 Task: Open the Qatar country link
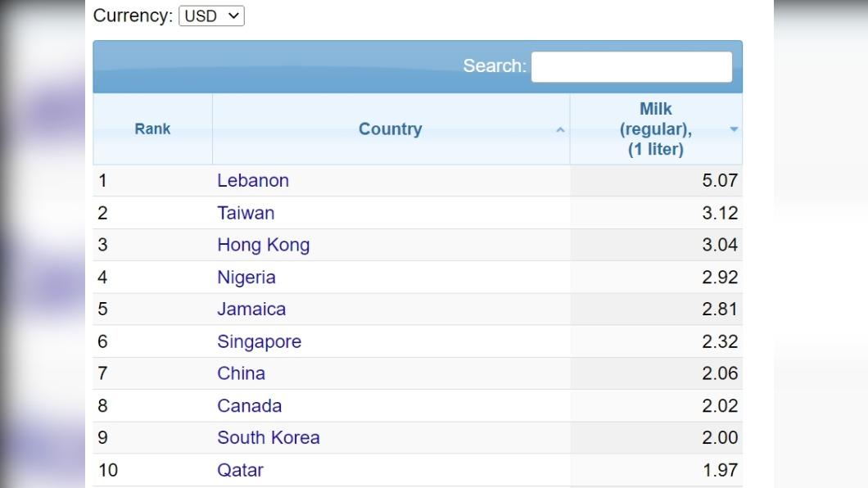point(240,470)
